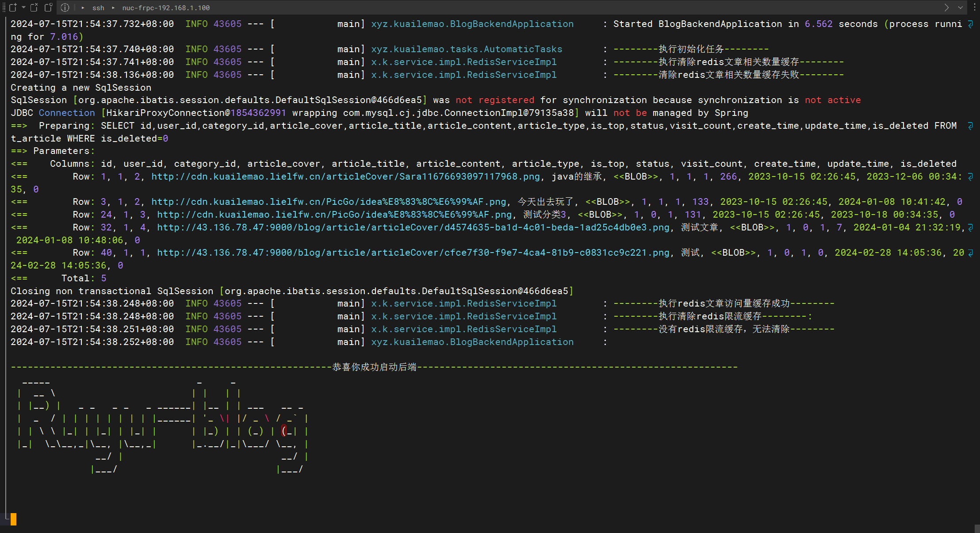This screenshot has width=980, height=533.
Task: Click the '6.562' startup seconds value
Action: 819,24
